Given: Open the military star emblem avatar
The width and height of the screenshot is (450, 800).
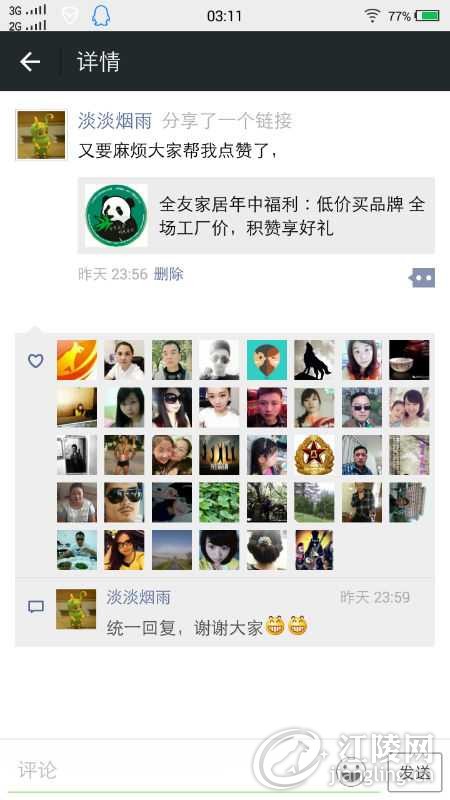Looking at the screenshot, I should coord(314,455).
